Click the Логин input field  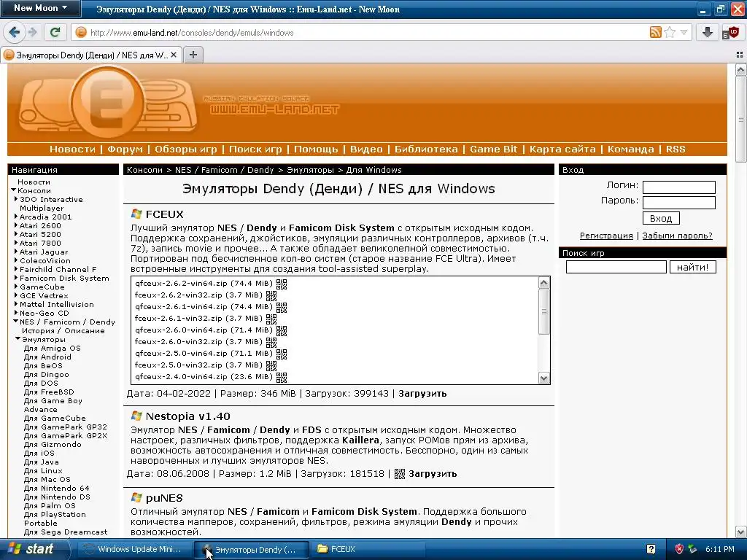(x=678, y=187)
